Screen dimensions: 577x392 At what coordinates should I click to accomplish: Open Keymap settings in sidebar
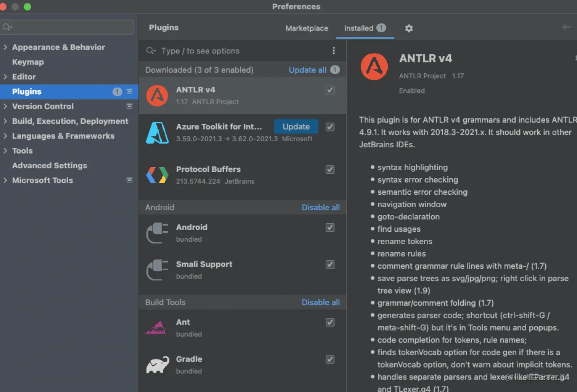coord(28,62)
